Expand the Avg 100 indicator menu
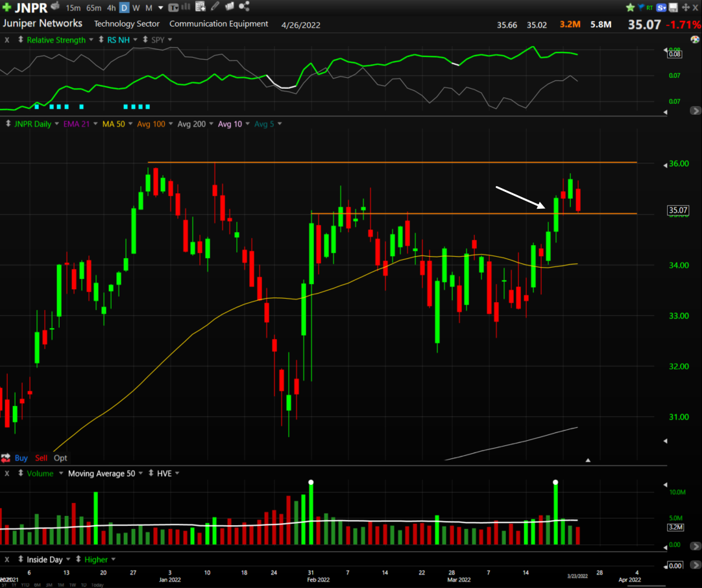 click(x=171, y=124)
